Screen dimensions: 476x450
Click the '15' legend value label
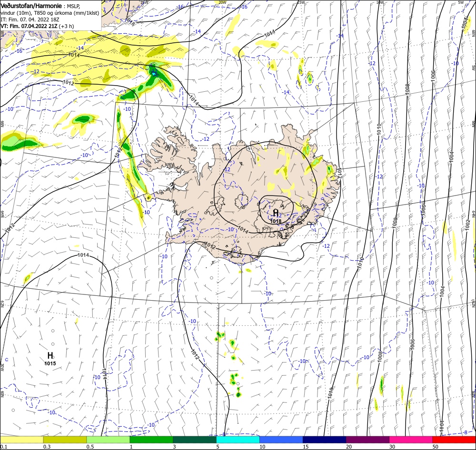click(x=306, y=447)
